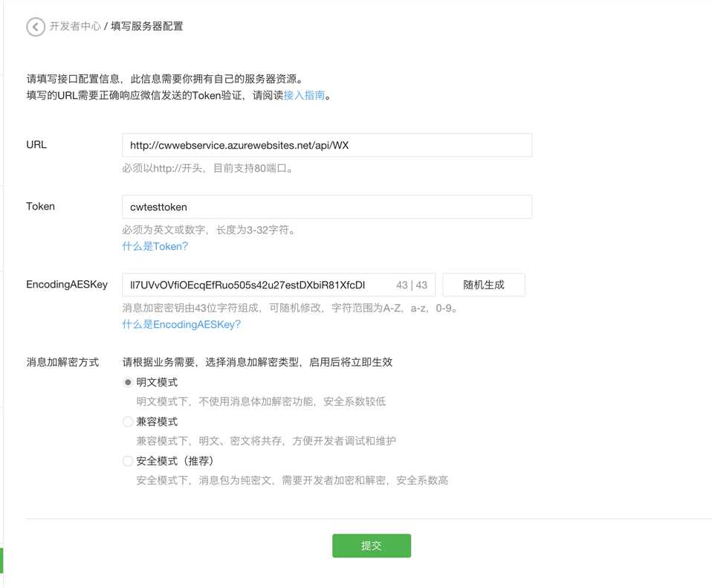Click the 请填写接口配置信息 intro text
This screenshot has height=588, width=712.
(164, 79)
